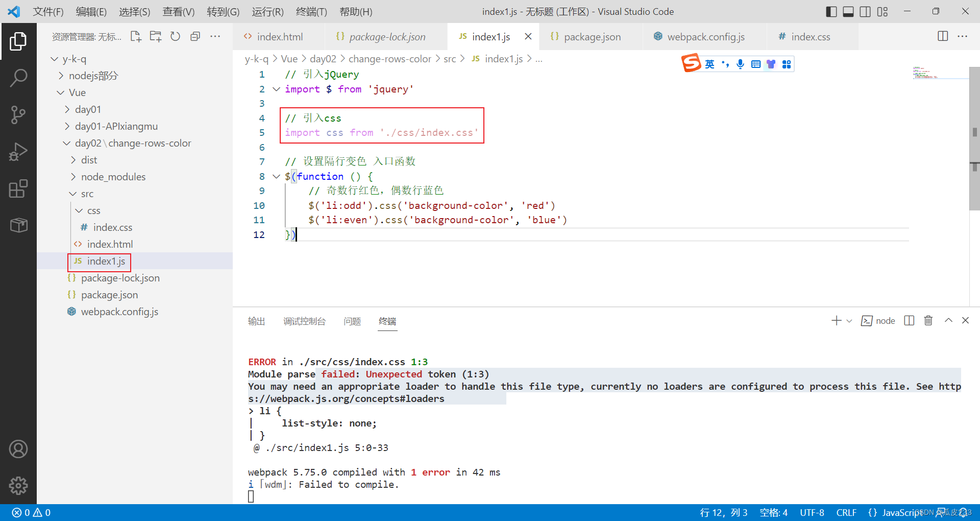Create a new terminal with plus icon
Image resolution: width=980 pixels, height=521 pixels.
tap(836, 321)
